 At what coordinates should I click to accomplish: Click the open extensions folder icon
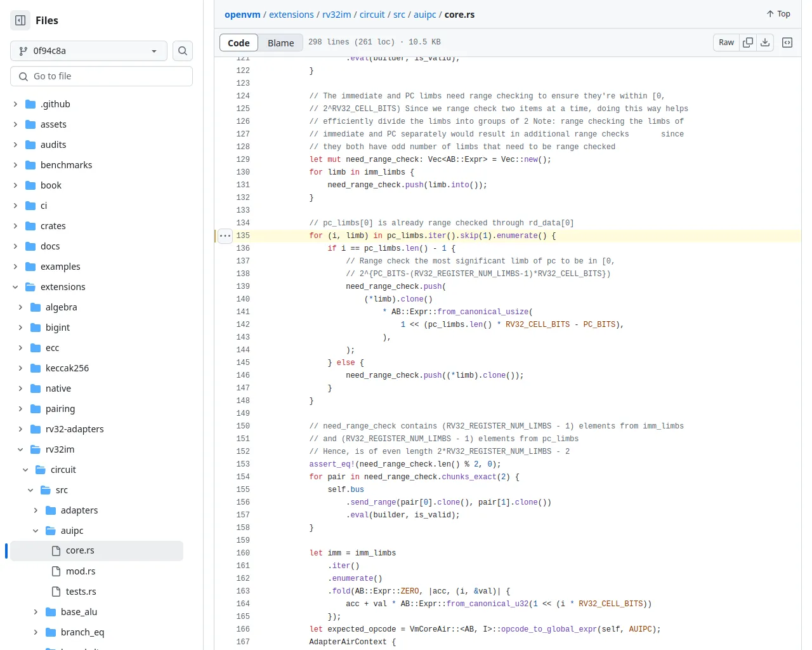30,287
